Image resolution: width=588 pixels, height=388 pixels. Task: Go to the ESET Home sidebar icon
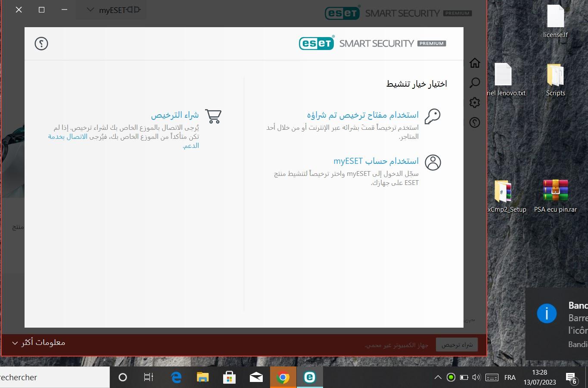point(475,63)
